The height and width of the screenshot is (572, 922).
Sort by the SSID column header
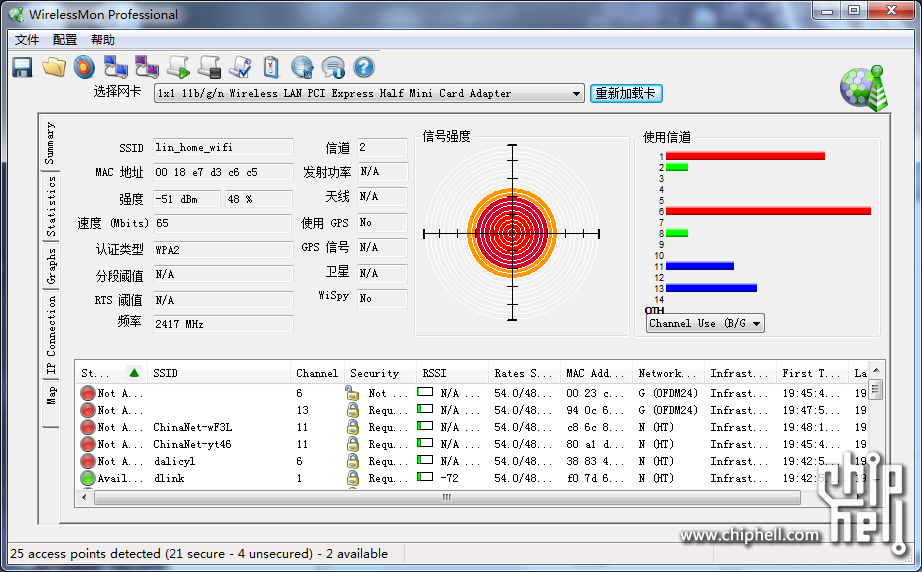(x=218, y=373)
